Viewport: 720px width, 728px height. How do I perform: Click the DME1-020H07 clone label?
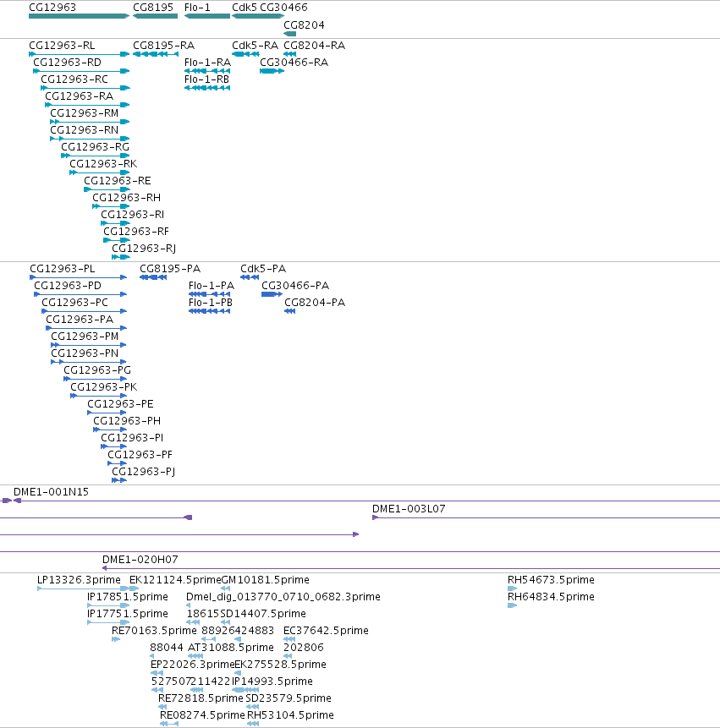[140, 560]
